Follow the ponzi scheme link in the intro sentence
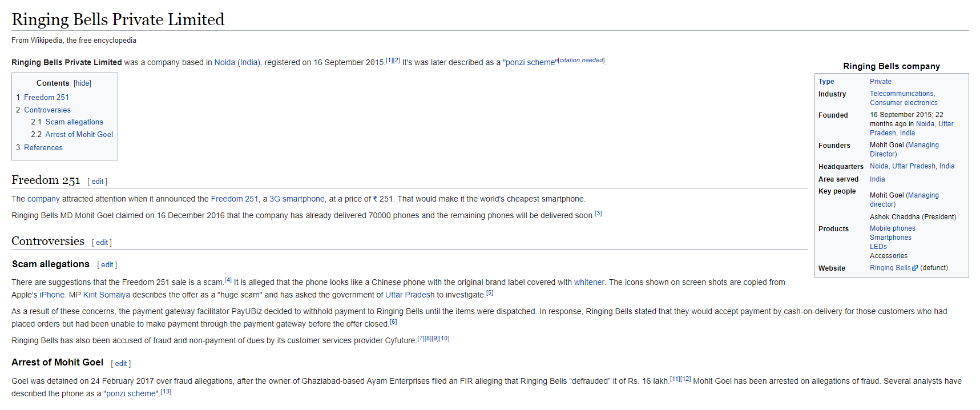Viewport: 980px width, 410px height. 530,63
